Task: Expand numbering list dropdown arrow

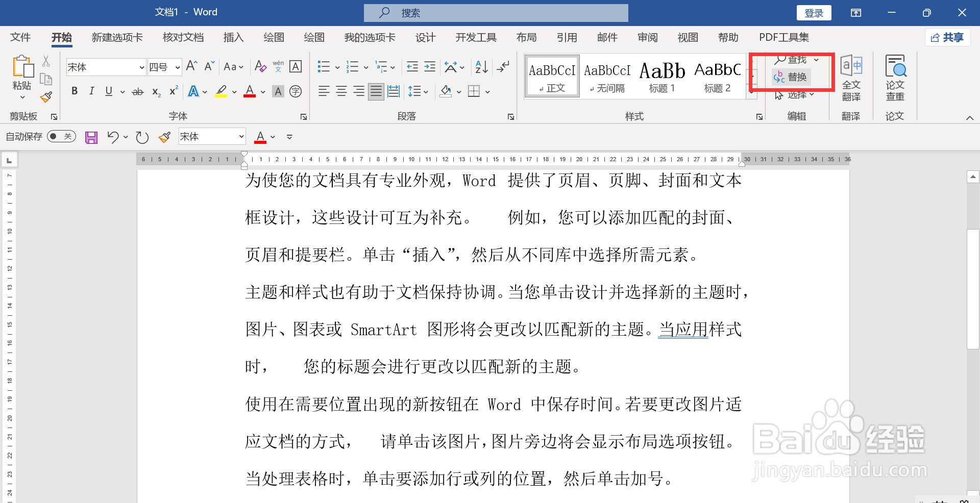Action: click(366, 67)
